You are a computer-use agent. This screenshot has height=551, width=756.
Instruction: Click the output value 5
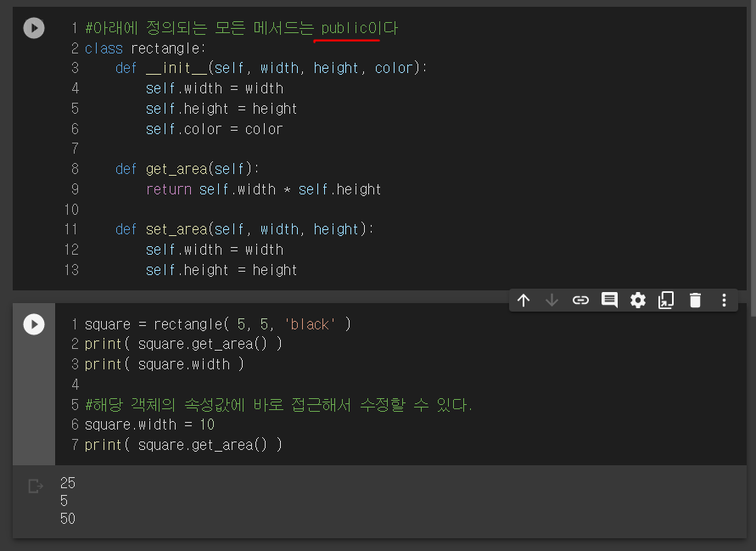tap(64, 501)
